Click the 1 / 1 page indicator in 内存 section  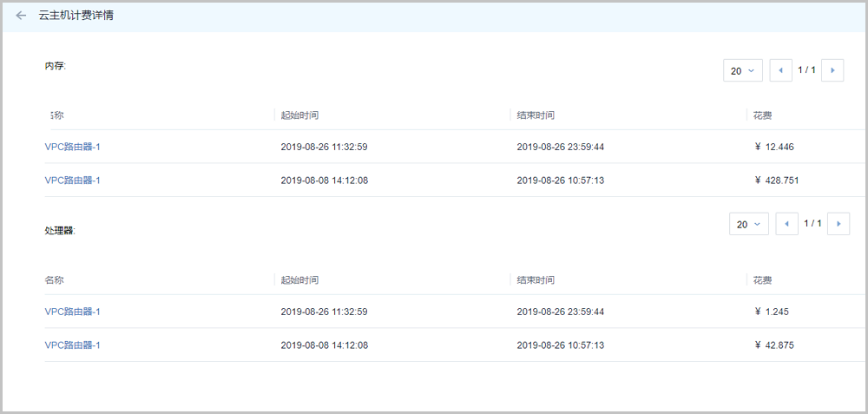coord(806,70)
